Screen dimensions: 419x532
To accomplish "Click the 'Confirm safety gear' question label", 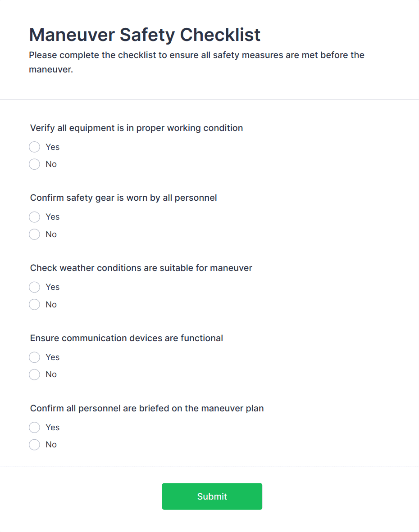I will pos(123,198).
